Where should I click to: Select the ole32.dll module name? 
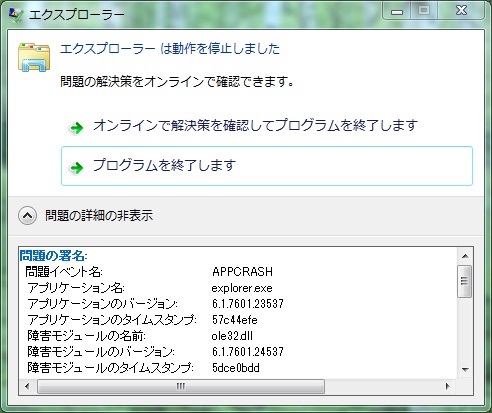click(x=232, y=336)
